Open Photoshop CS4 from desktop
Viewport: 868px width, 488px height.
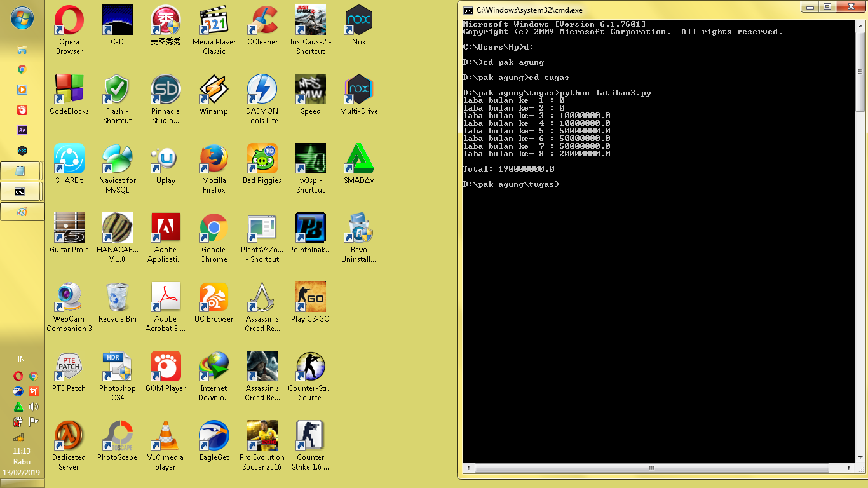pyautogui.click(x=117, y=365)
